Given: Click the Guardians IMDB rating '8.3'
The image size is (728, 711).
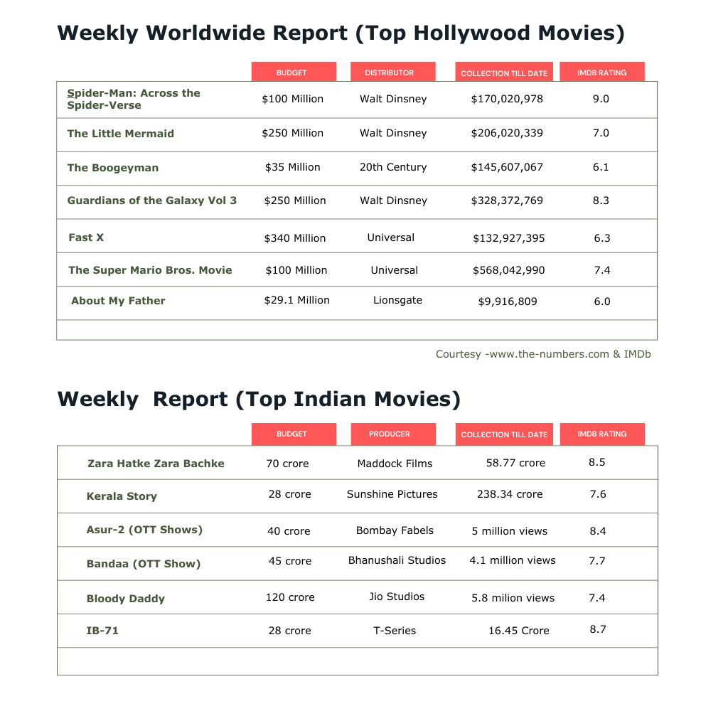Looking at the screenshot, I should pyautogui.click(x=601, y=201).
